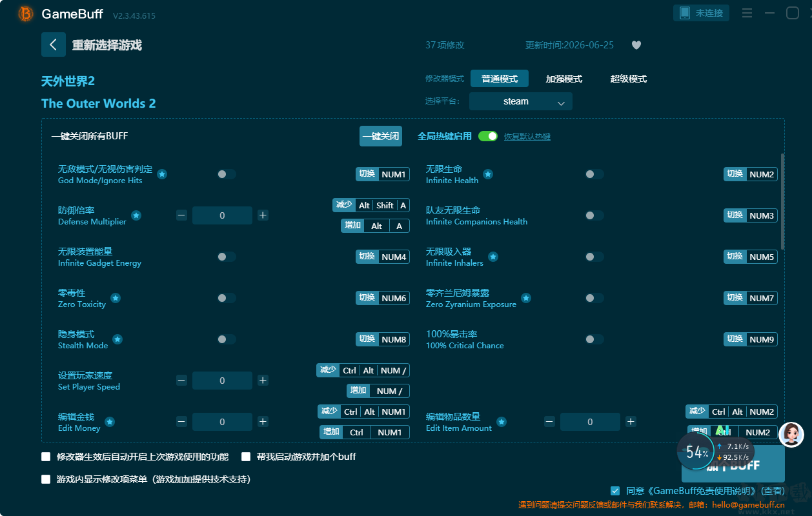Decrease Set Player Speed with minus button
The image size is (812, 516).
tap(181, 381)
